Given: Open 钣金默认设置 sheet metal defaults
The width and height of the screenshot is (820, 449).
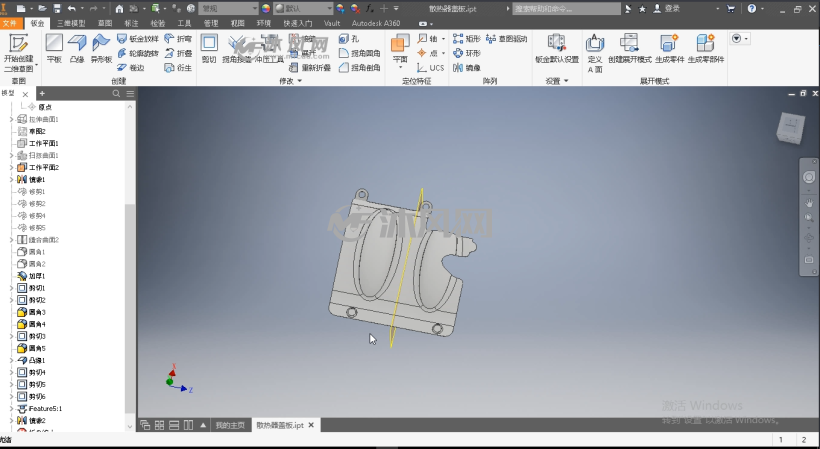Looking at the screenshot, I should 557,49.
